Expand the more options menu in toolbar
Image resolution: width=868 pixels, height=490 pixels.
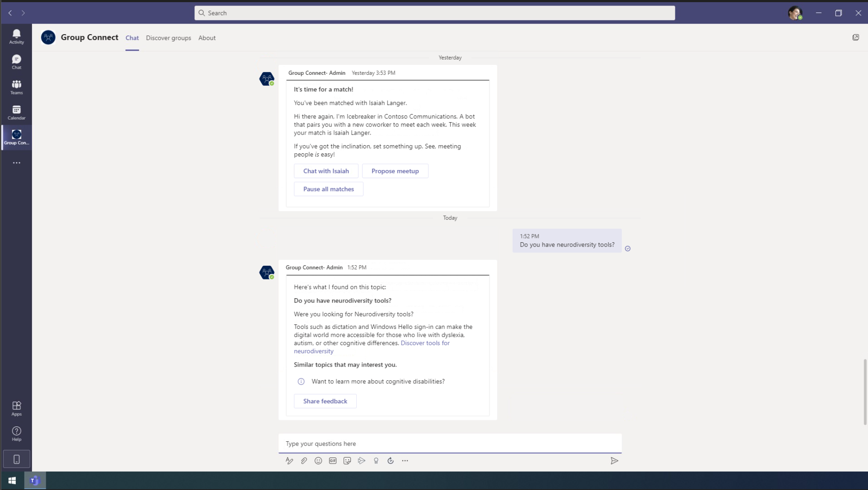point(405,460)
